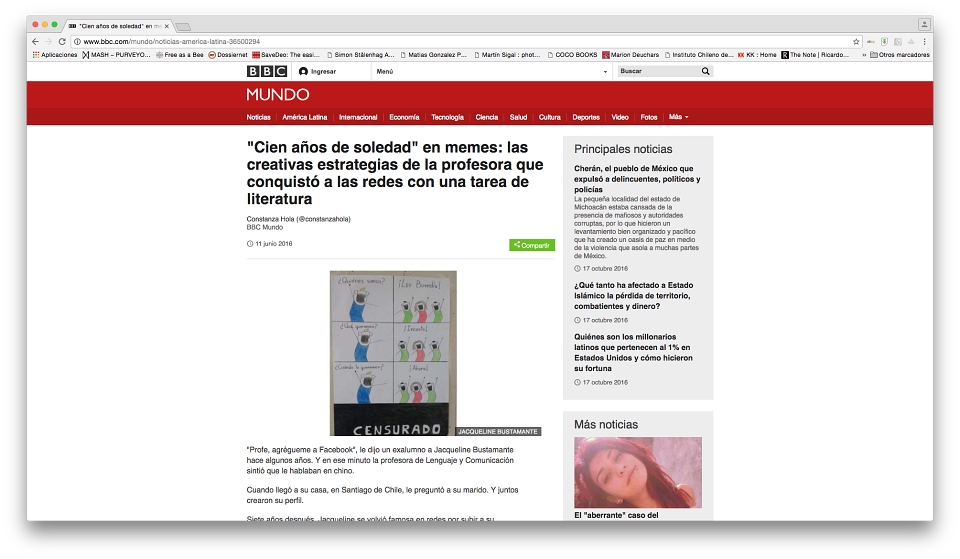
Task: Open the Cherán, el pueblo de México headline
Action: (x=637, y=179)
